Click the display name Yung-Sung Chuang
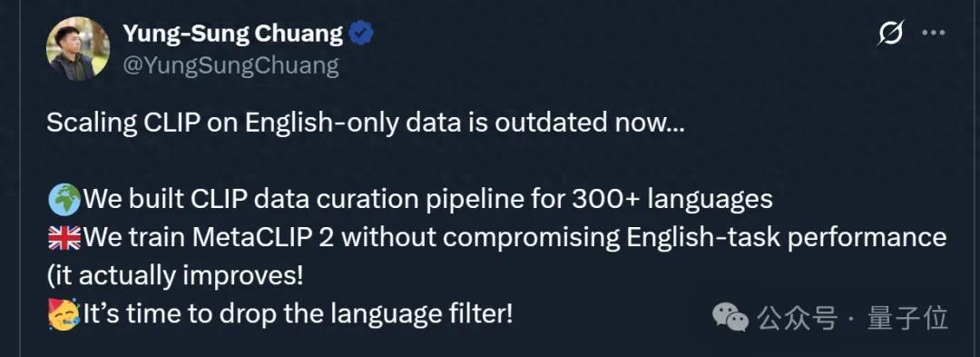The width and height of the screenshot is (980, 357). tap(233, 34)
